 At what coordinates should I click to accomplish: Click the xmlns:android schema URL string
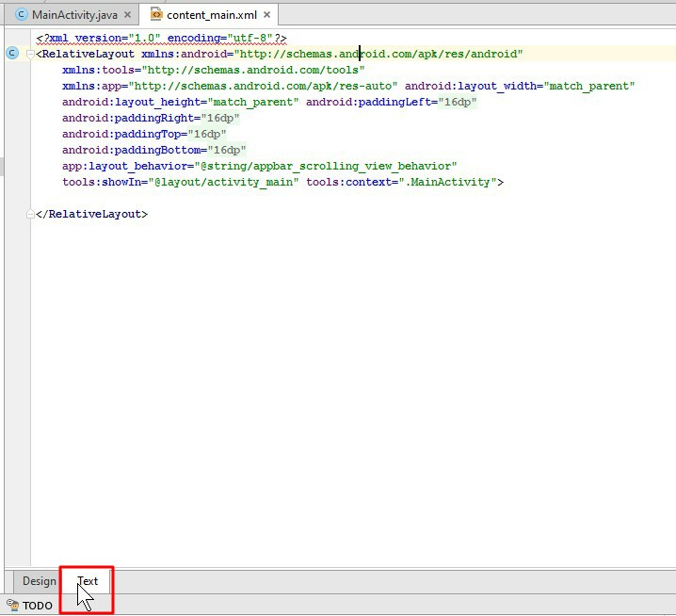coord(378,54)
